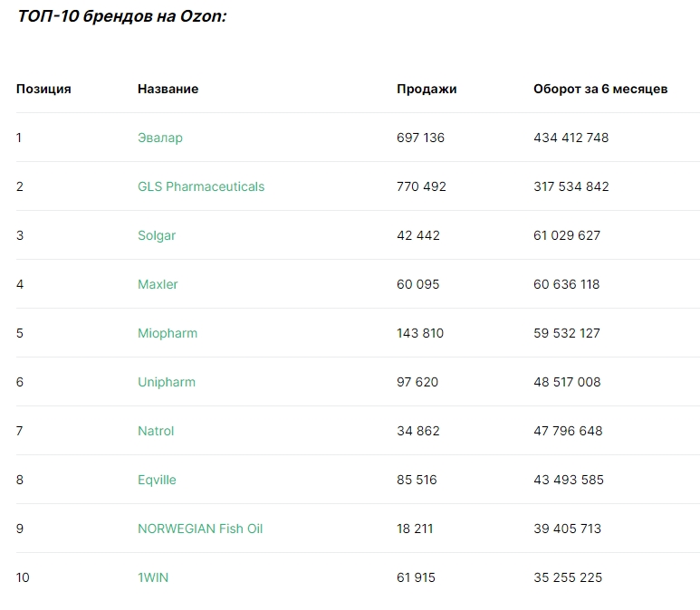Follow the Maxler brand link
The height and width of the screenshot is (610, 700).
click(x=158, y=284)
